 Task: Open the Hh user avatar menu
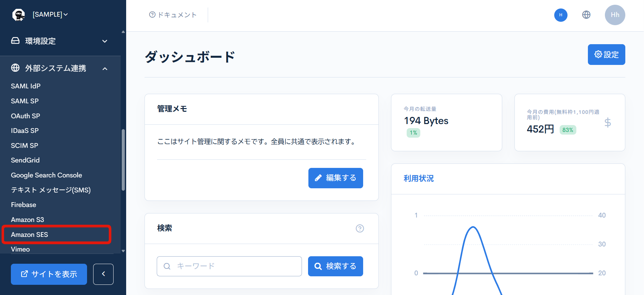click(615, 15)
